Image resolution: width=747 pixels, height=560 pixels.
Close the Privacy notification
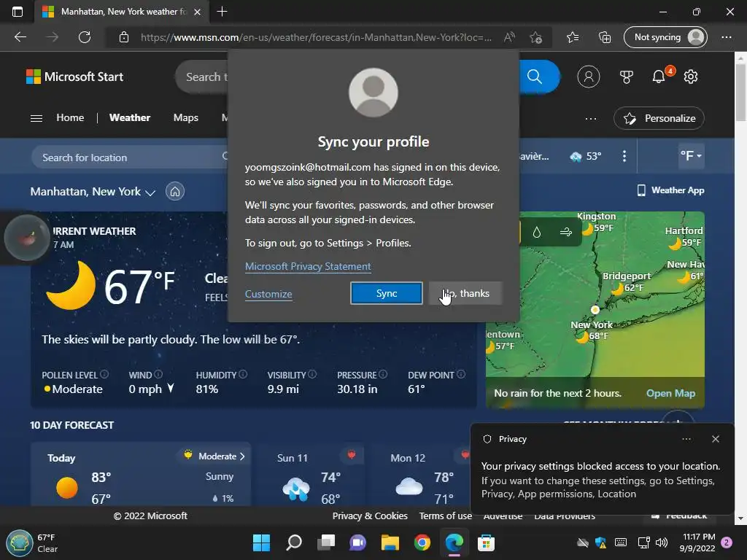pyautogui.click(x=716, y=439)
